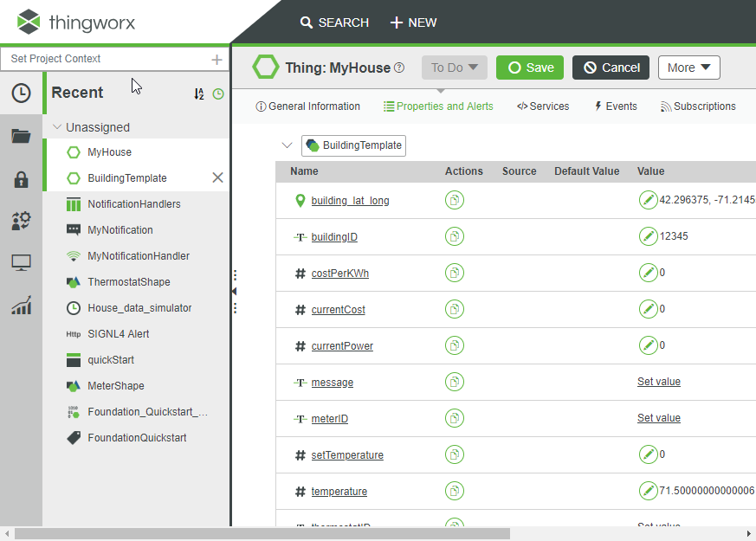The height and width of the screenshot is (541, 756).
Task: Switch to Properties and Alerts tab
Action: 438,106
